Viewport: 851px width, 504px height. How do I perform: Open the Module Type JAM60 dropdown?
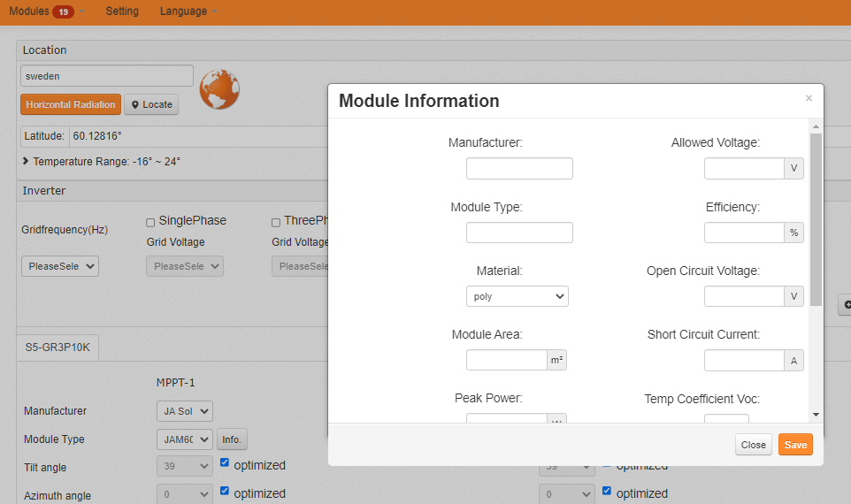coord(185,439)
